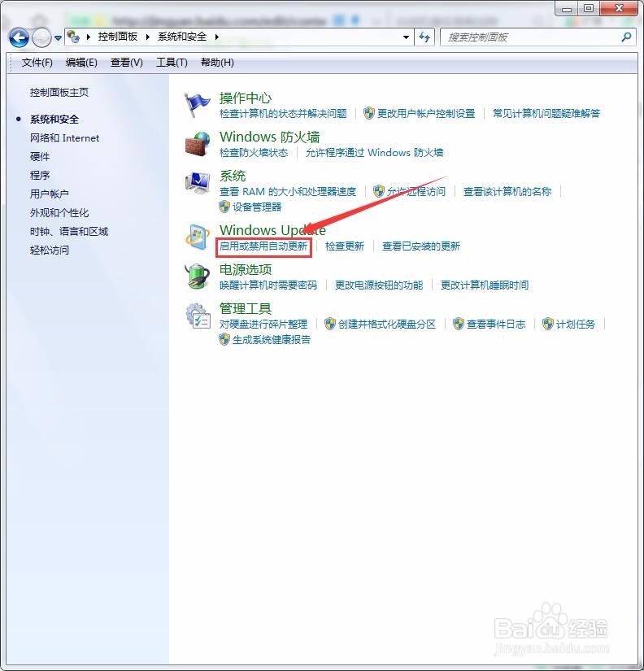The height and width of the screenshot is (671, 644).
Task: Click 对硬盘进行碎片整理 link
Action: click(263, 324)
